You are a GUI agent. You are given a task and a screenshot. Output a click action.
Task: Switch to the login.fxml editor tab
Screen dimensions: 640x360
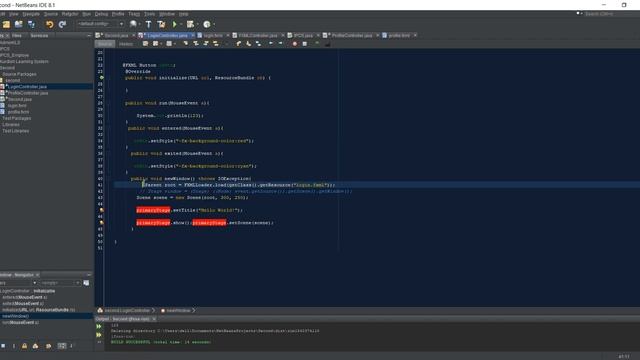213,36
